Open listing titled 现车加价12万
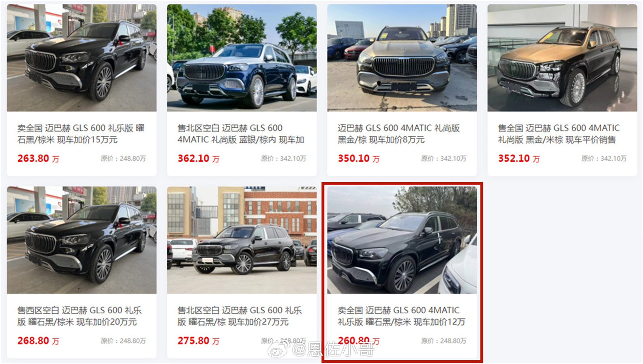The height and width of the screenshot is (364, 643). pyautogui.click(x=401, y=316)
